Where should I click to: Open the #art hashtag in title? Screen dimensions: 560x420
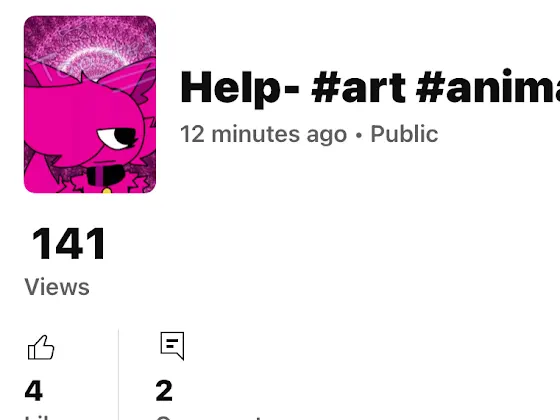click(358, 88)
